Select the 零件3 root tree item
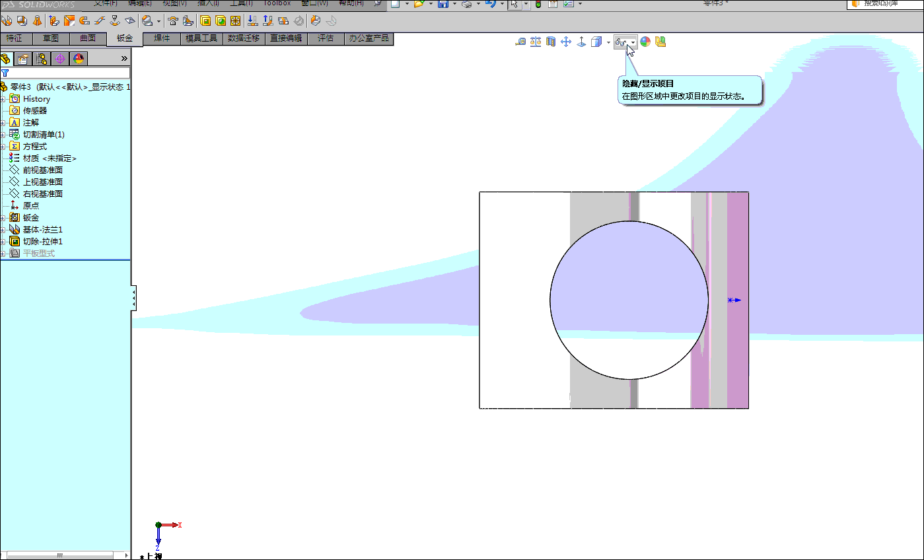Viewport: 924px width, 560px height. point(65,87)
